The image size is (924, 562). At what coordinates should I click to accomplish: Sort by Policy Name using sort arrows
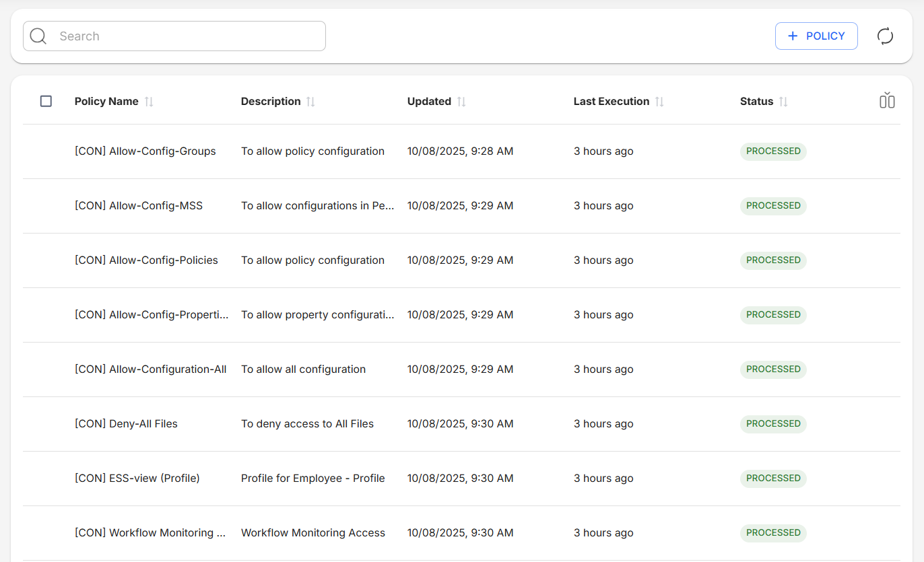point(149,102)
